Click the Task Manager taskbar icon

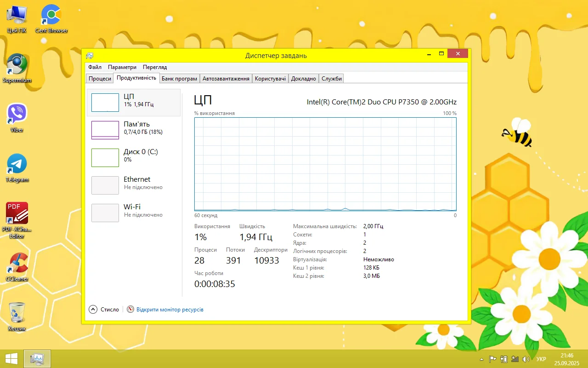(x=37, y=359)
